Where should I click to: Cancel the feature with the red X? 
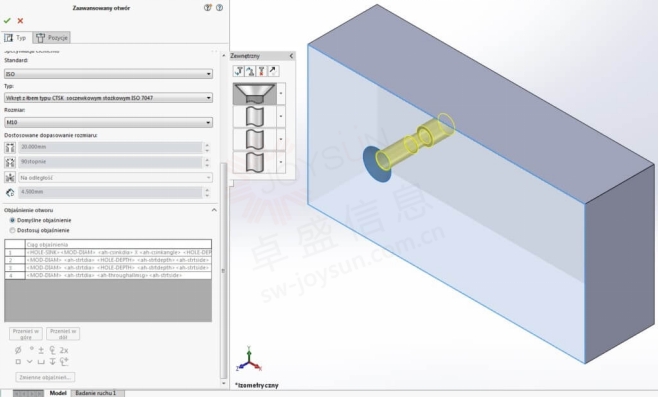20,21
